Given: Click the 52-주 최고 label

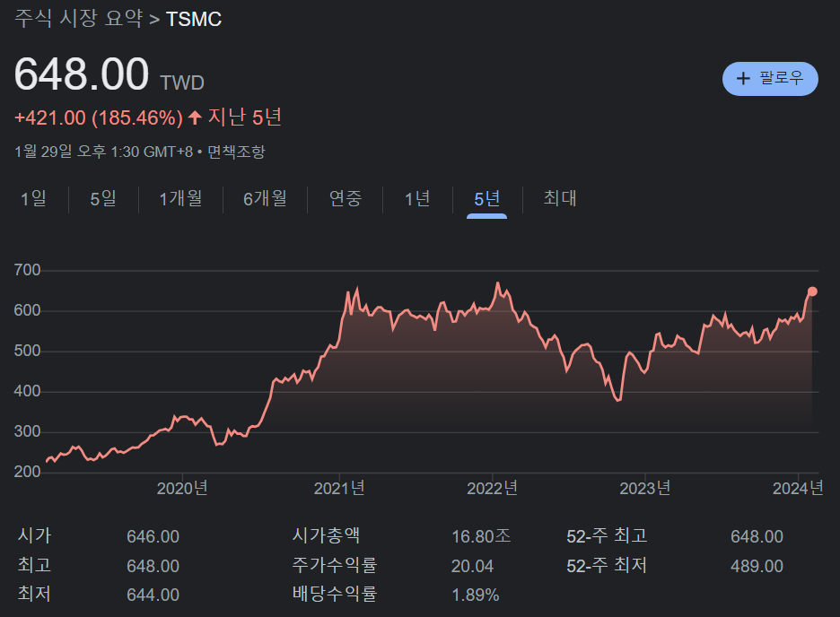Looking at the screenshot, I should (x=607, y=536).
